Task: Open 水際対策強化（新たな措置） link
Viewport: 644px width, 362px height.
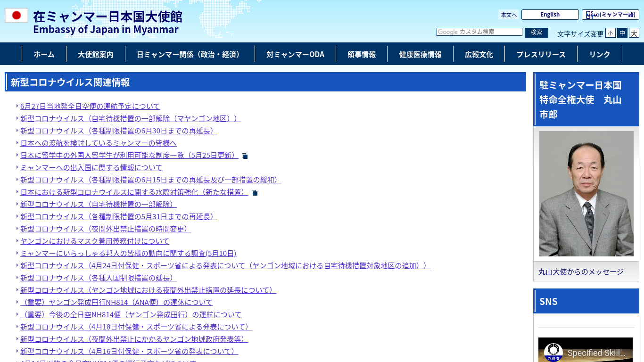Action: coord(134,192)
